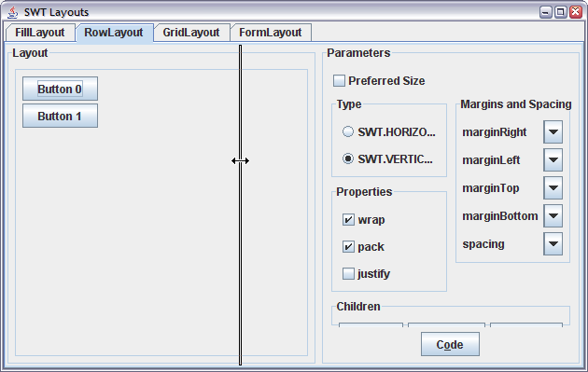Maximize the SWT Layouts window
This screenshot has height=372, width=588.
pos(561,12)
